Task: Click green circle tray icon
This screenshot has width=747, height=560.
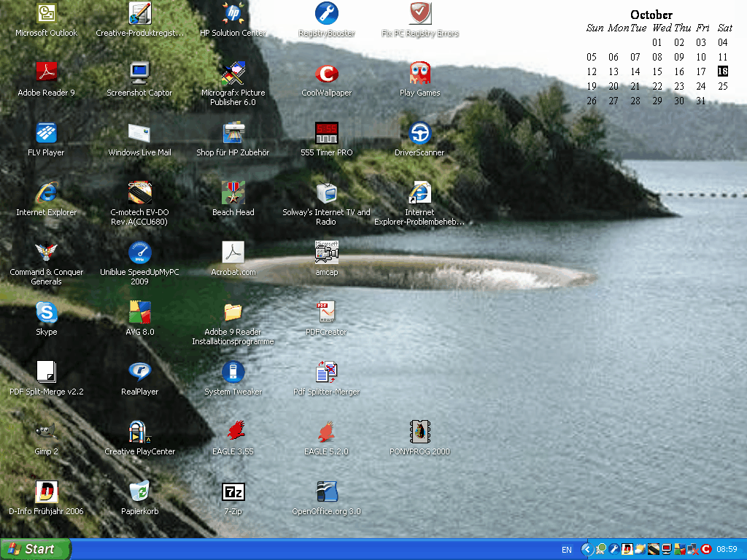Action: (x=601, y=549)
